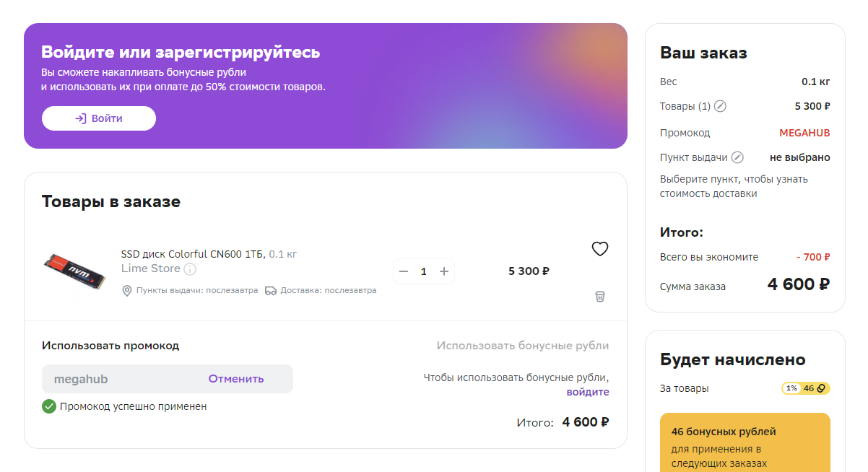Open the Lime Store seller link

pyautogui.click(x=151, y=268)
